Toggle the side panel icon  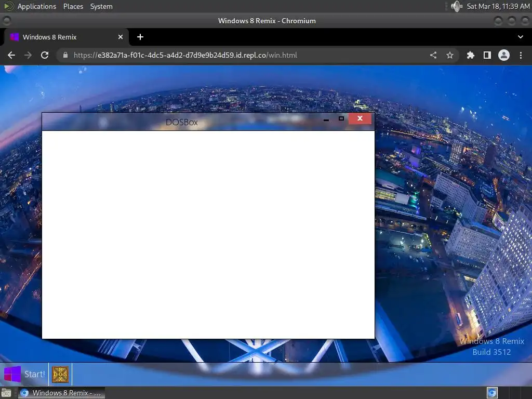click(487, 55)
